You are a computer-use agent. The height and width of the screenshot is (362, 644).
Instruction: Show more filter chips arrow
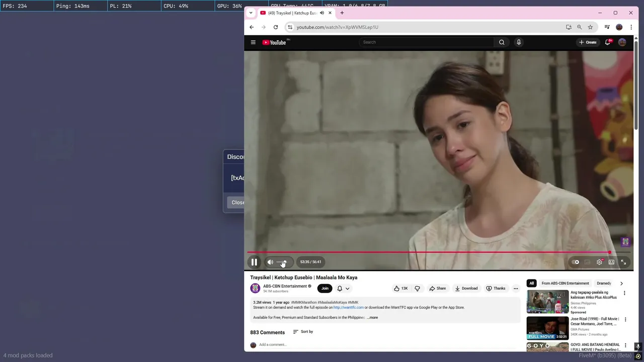621,284
